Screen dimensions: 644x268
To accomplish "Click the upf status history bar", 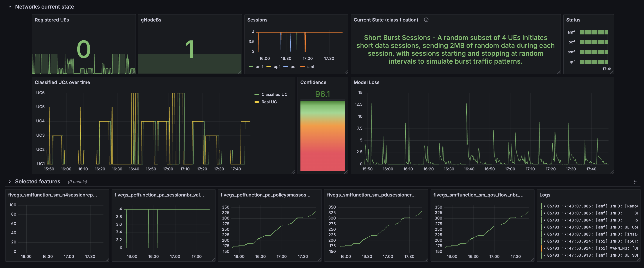I will 594,62.
